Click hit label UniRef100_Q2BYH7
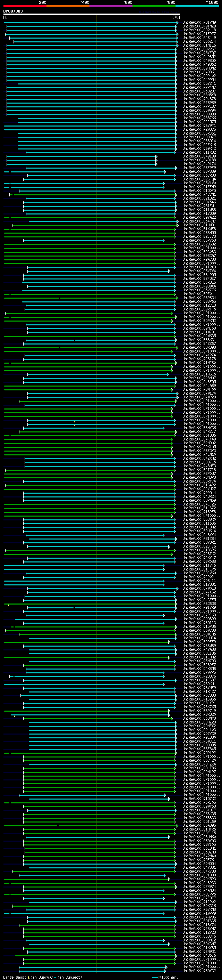 tap(199, 929)
